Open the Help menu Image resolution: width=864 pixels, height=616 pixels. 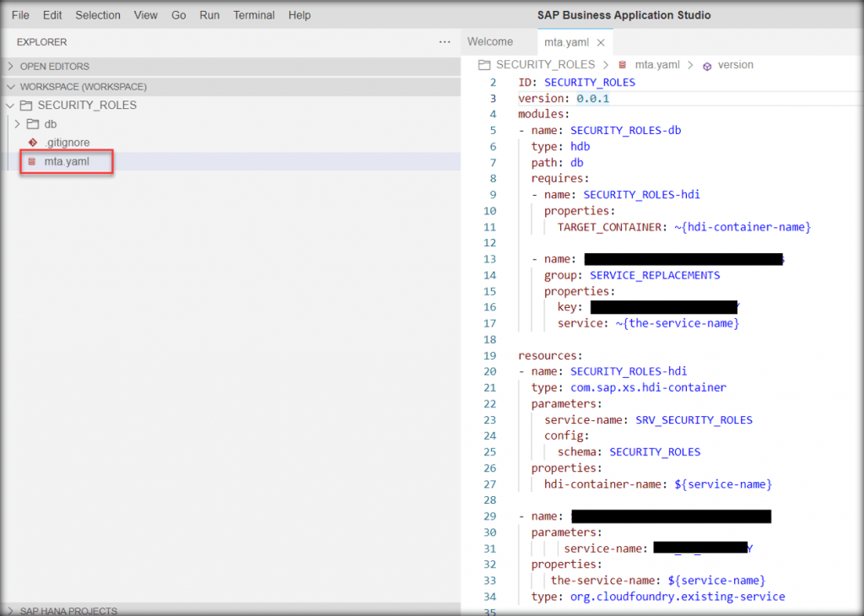[x=300, y=15]
